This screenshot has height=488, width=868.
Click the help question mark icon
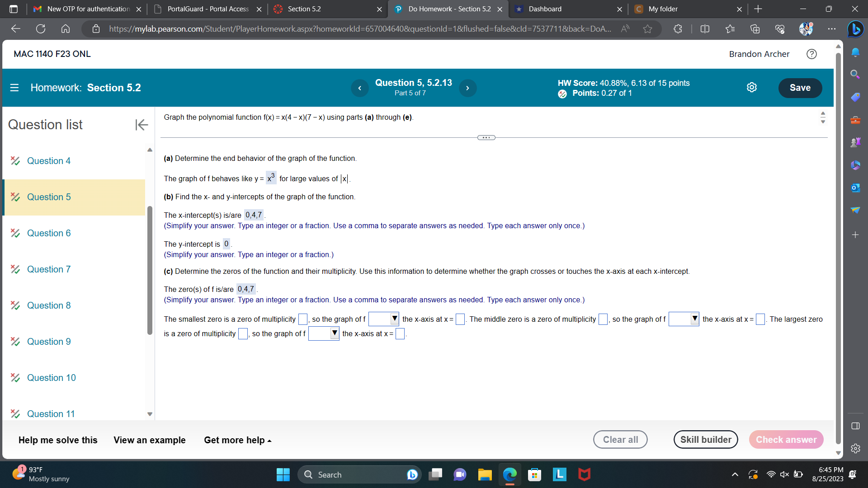(x=811, y=54)
